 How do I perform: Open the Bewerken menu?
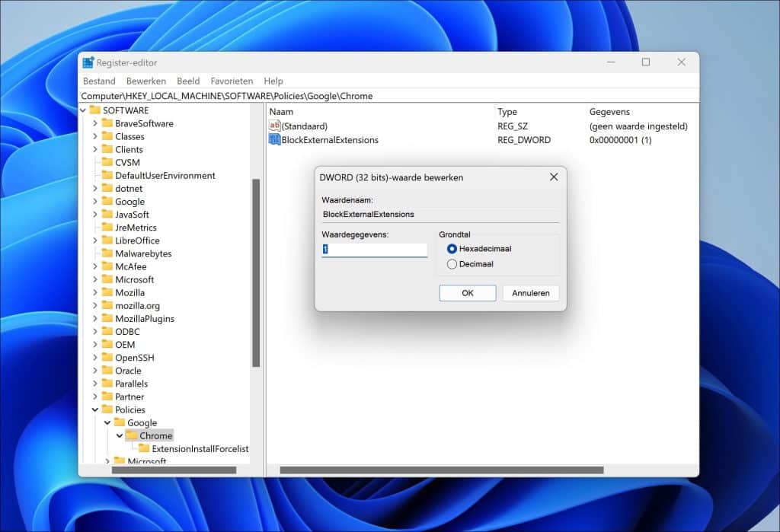(145, 81)
